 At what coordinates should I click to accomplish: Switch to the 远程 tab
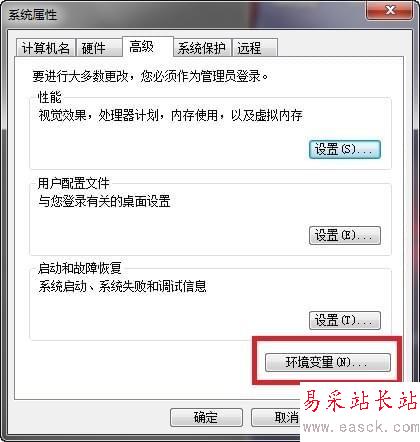coord(255,48)
